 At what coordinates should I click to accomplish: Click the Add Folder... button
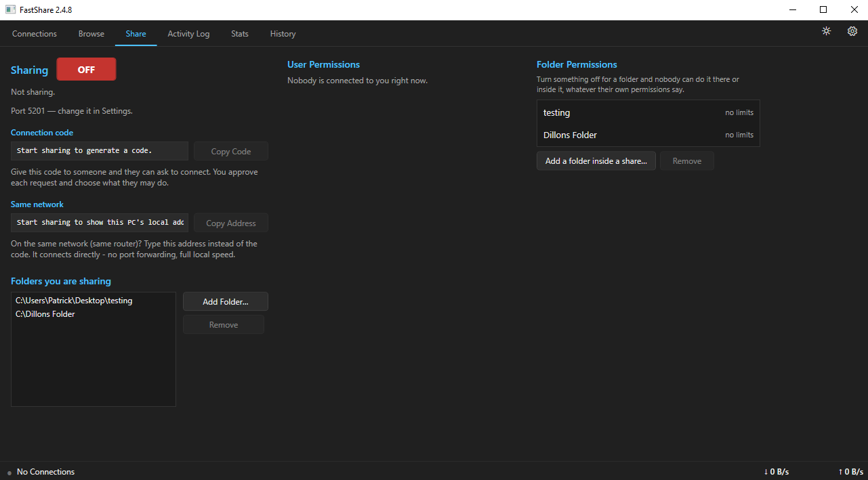coord(226,302)
